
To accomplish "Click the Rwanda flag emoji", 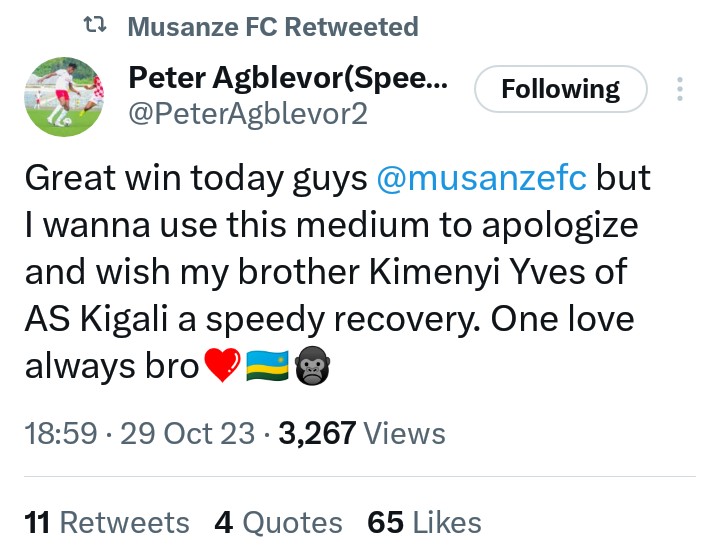I will point(266,367).
